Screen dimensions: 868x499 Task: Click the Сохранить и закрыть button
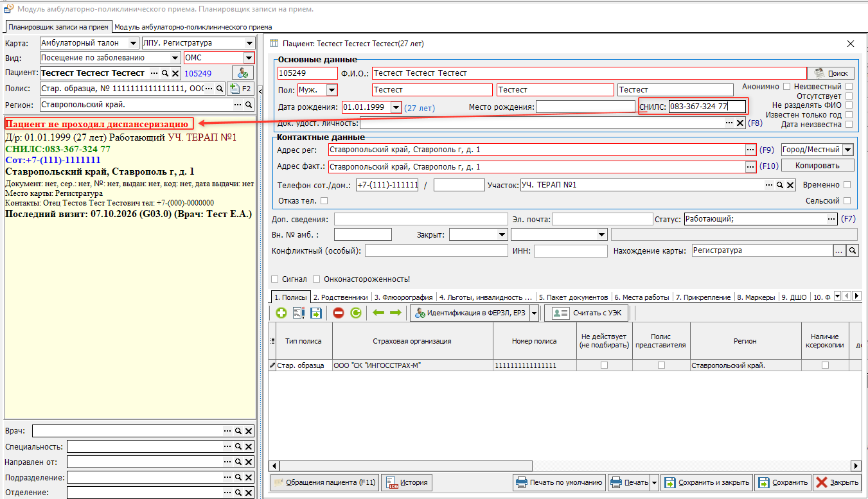pos(707,482)
